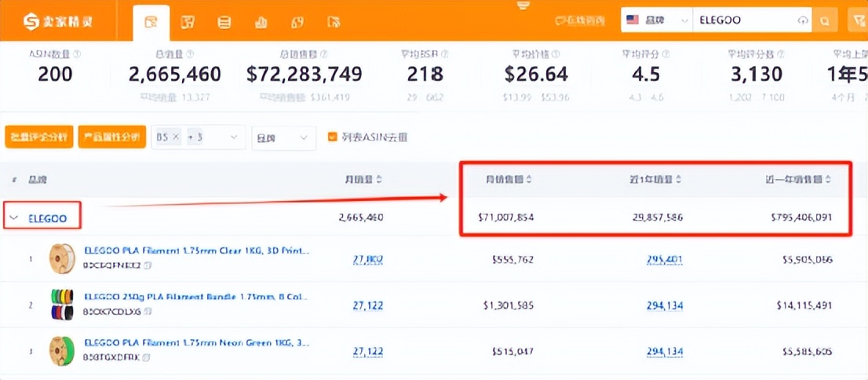Image resolution: width=868 pixels, height=380 pixels.
Task: Click the 218 average BSR figure
Action: pyautogui.click(x=425, y=75)
